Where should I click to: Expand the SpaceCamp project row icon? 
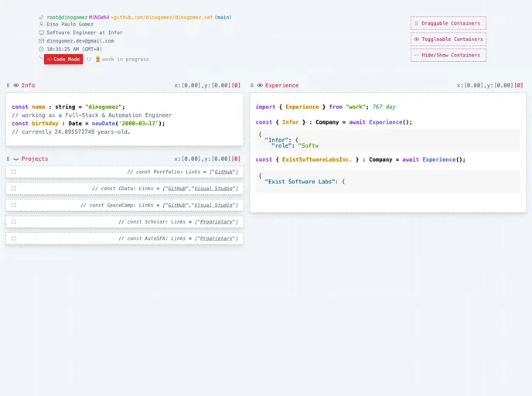click(x=14, y=205)
